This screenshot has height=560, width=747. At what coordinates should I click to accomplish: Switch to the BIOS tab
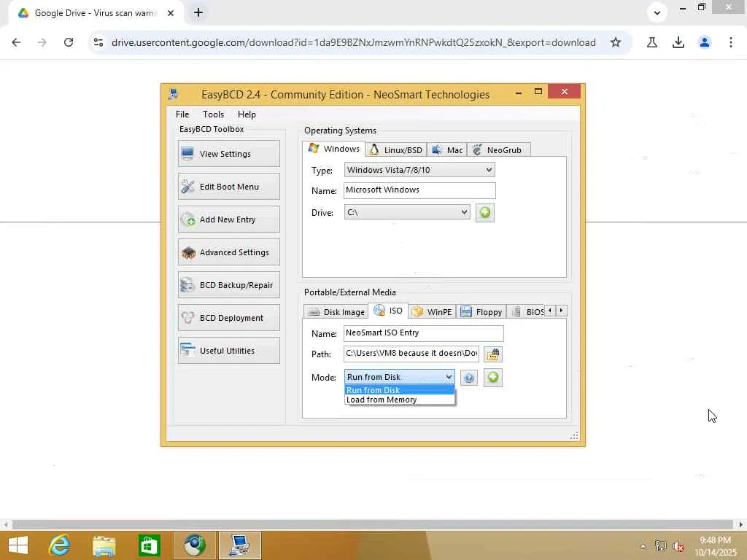[x=527, y=312]
